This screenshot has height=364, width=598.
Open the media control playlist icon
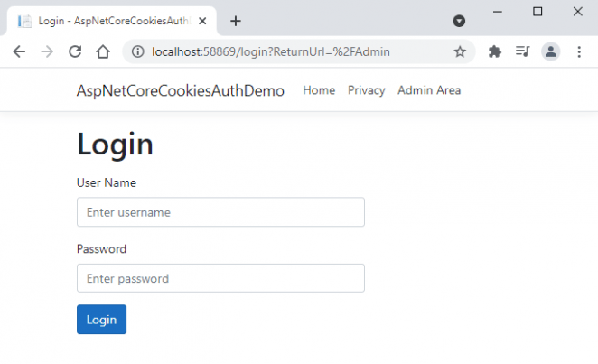coord(522,51)
